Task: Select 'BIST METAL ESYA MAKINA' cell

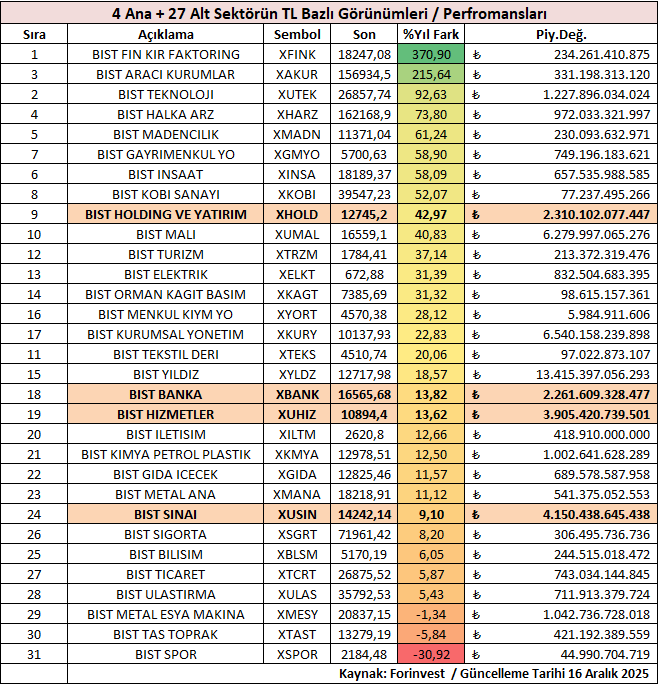Action: tap(166, 615)
